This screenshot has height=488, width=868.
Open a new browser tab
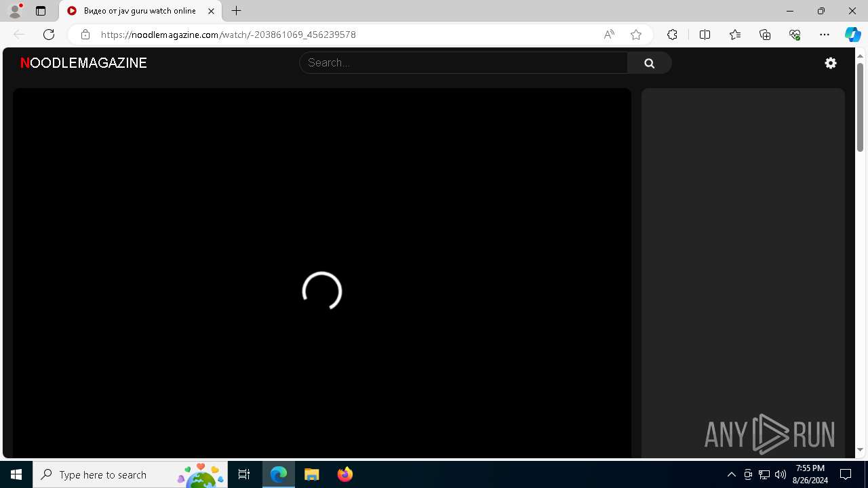click(x=236, y=11)
